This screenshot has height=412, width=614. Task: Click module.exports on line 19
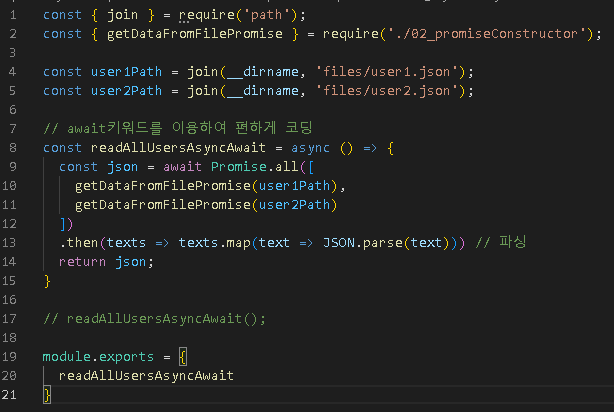(x=98, y=357)
